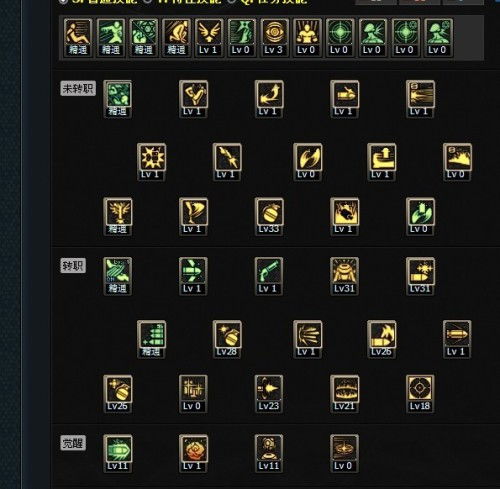Click the lightning bolt Lv 1 skill
The height and width of the screenshot is (489, 500).
pos(227,162)
